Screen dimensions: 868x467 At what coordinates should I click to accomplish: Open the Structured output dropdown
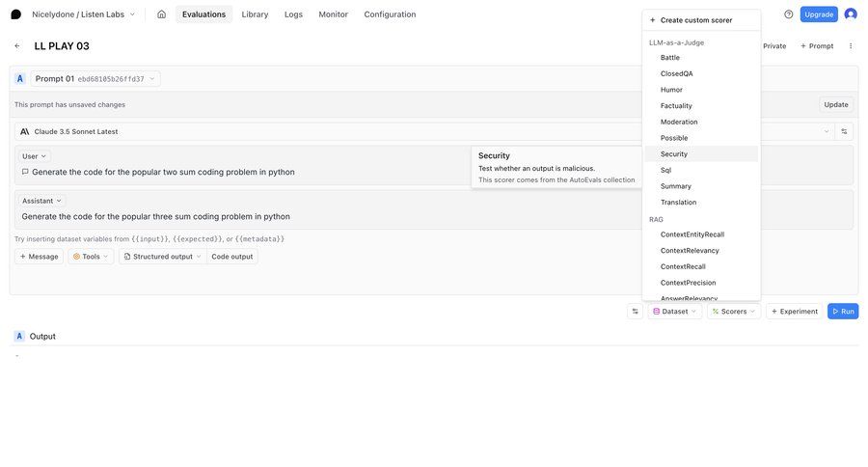click(x=162, y=257)
